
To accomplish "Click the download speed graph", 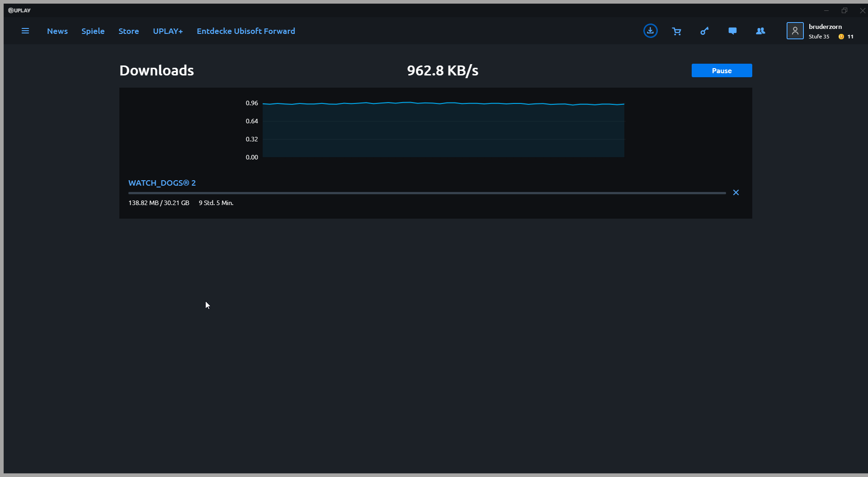I will coord(443,130).
